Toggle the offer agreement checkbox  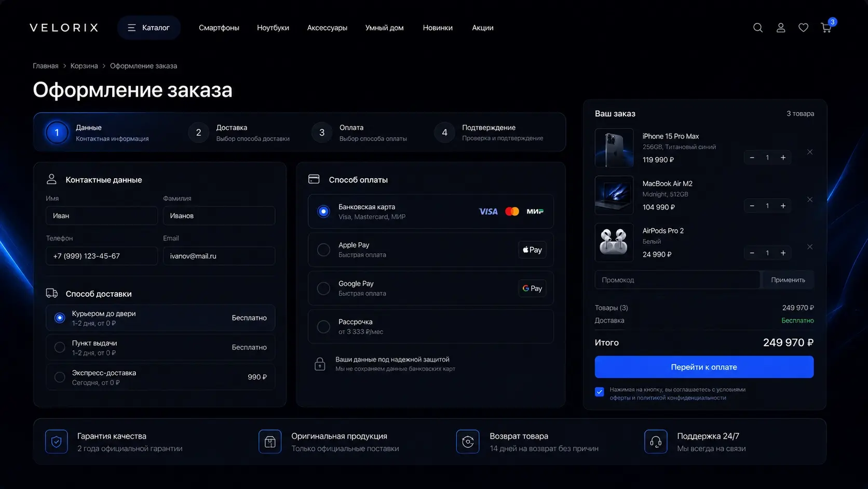pyautogui.click(x=600, y=392)
